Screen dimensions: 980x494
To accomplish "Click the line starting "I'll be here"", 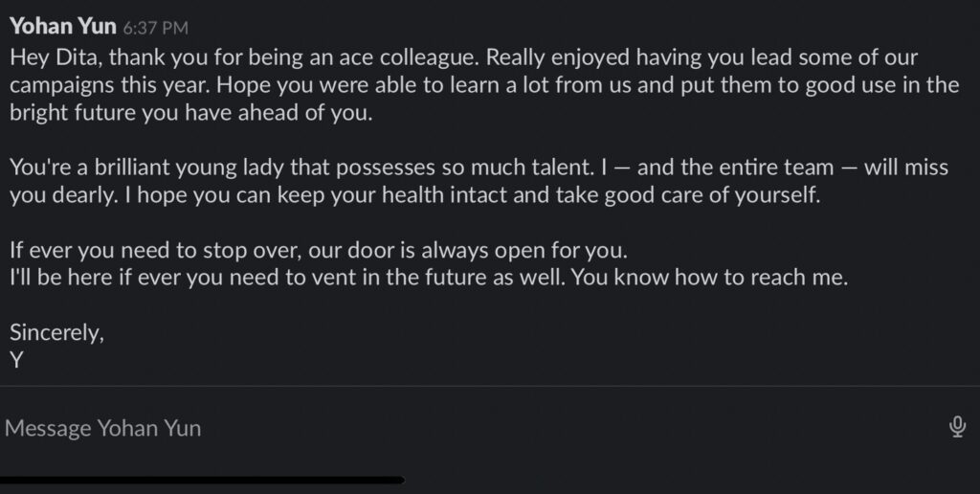I will [x=429, y=280].
